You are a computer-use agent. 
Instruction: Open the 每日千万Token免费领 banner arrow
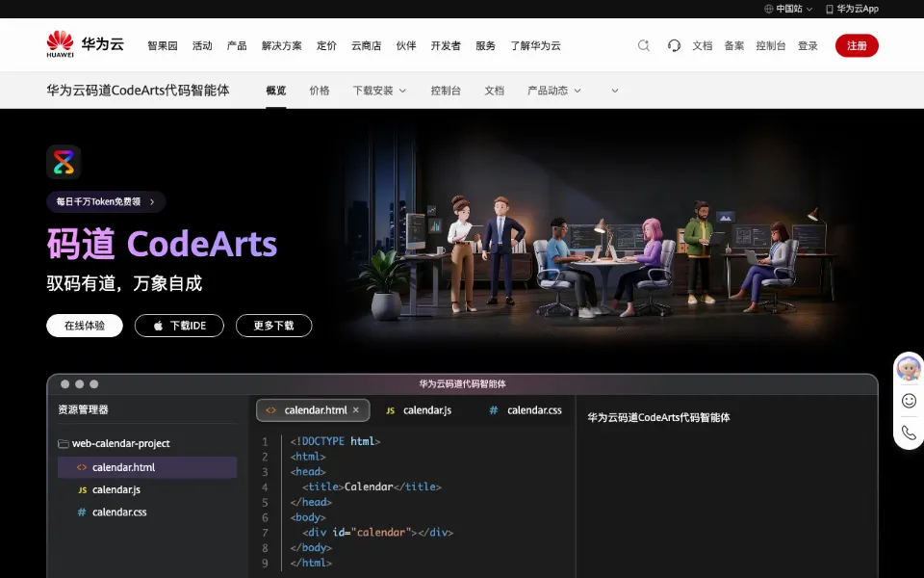(152, 201)
